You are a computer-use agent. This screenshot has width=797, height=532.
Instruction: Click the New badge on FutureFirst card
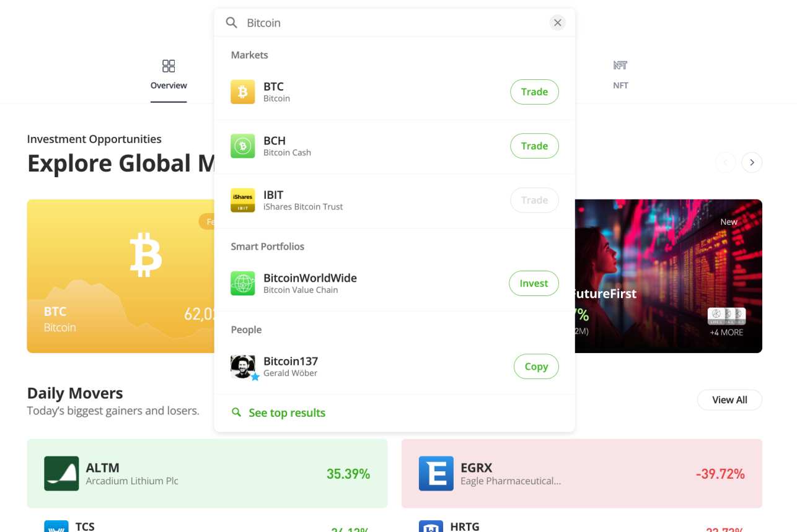[729, 222]
